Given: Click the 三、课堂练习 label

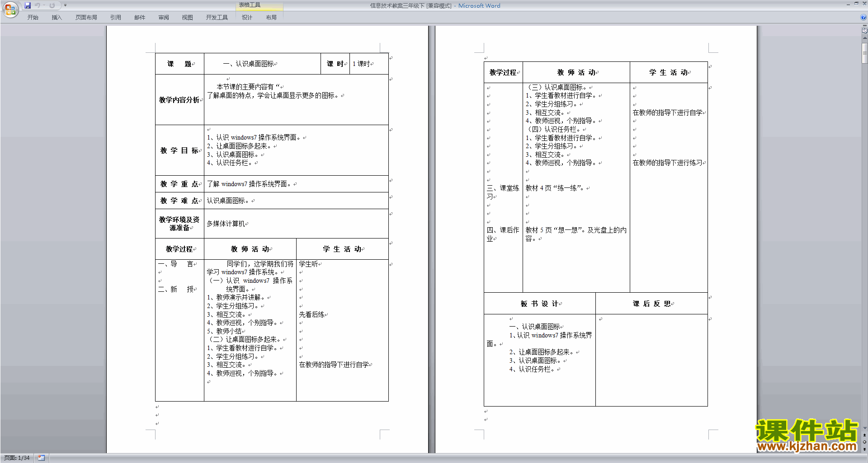Looking at the screenshot, I should click(503, 192).
